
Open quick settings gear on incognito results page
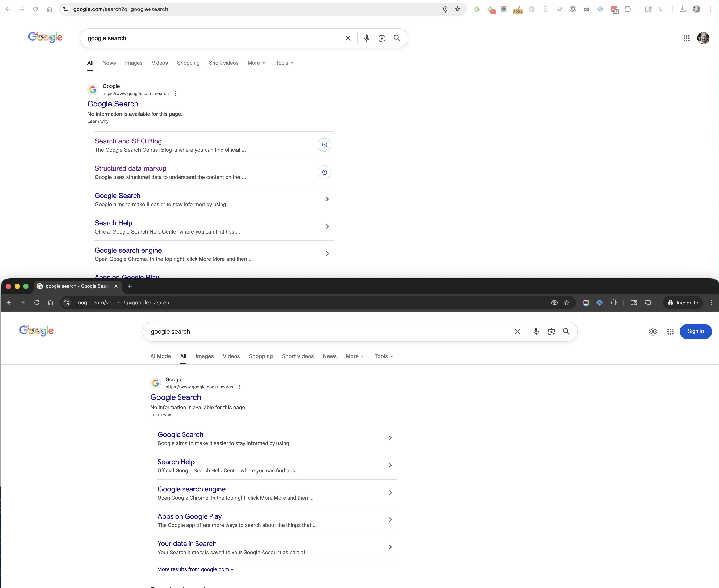click(653, 332)
